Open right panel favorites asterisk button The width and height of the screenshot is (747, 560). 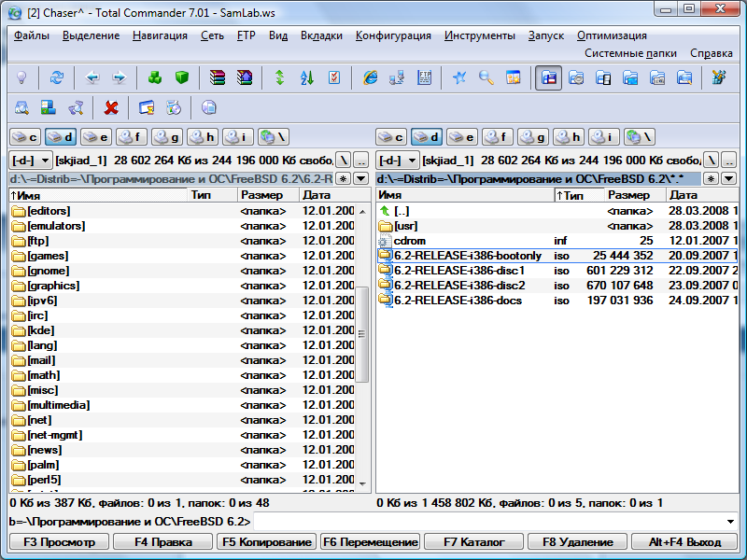(711, 179)
